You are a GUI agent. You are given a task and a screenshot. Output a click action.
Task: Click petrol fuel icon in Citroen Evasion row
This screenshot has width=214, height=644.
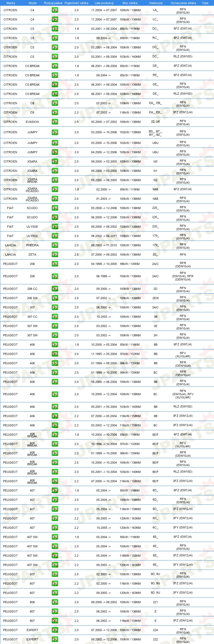coord(55,122)
